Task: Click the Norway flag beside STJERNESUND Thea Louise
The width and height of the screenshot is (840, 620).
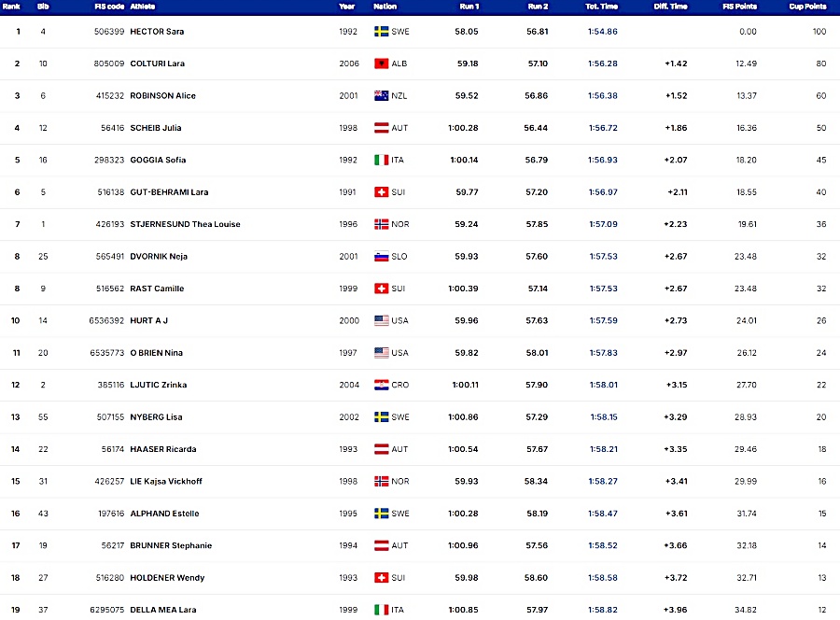Action: point(382,224)
